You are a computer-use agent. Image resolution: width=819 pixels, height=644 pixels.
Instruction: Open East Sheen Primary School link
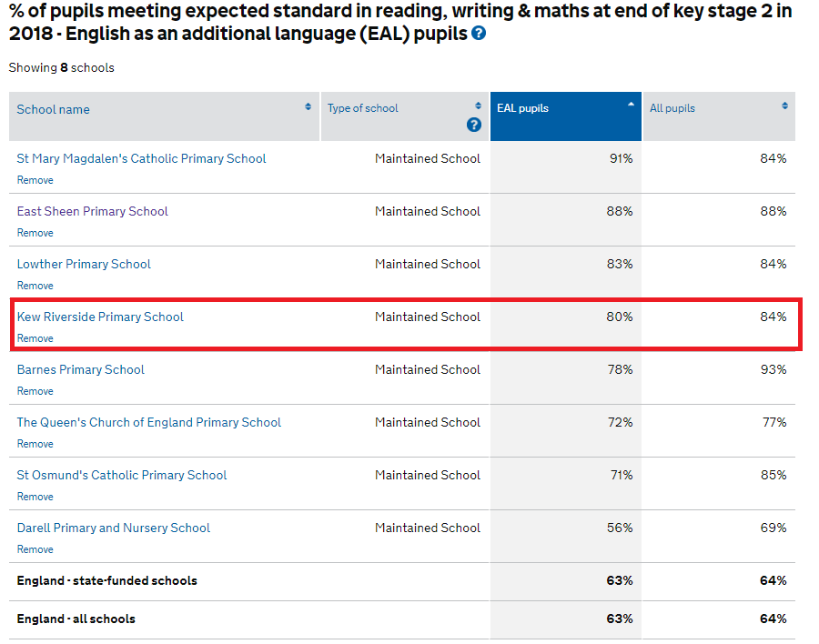point(93,212)
